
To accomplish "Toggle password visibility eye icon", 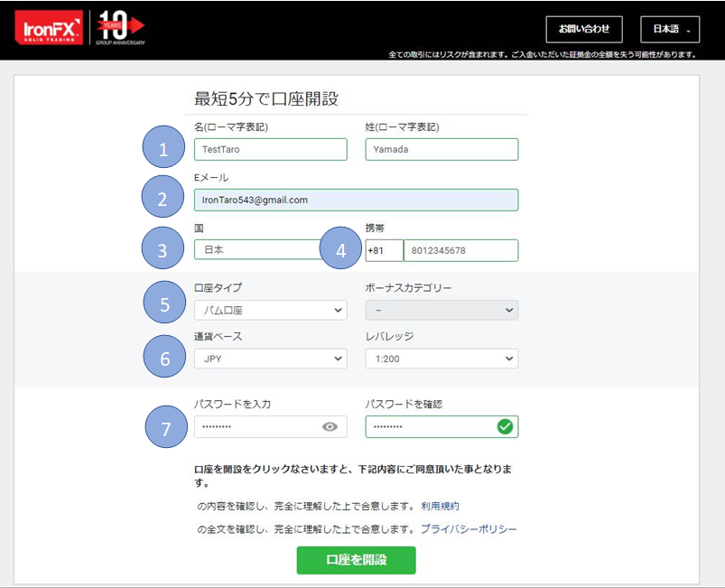I will [x=330, y=426].
